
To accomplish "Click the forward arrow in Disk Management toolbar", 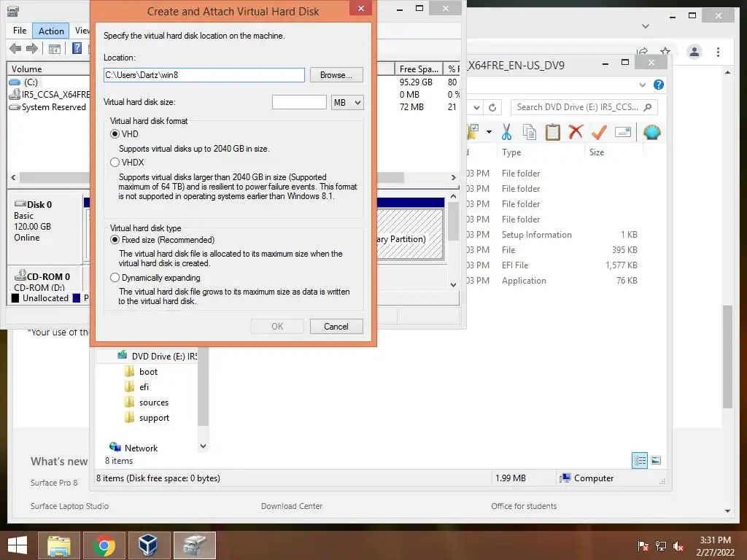I will [32, 48].
